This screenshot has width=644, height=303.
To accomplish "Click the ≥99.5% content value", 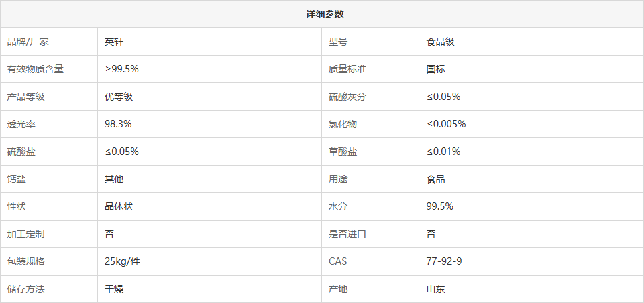I will tap(122, 70).
